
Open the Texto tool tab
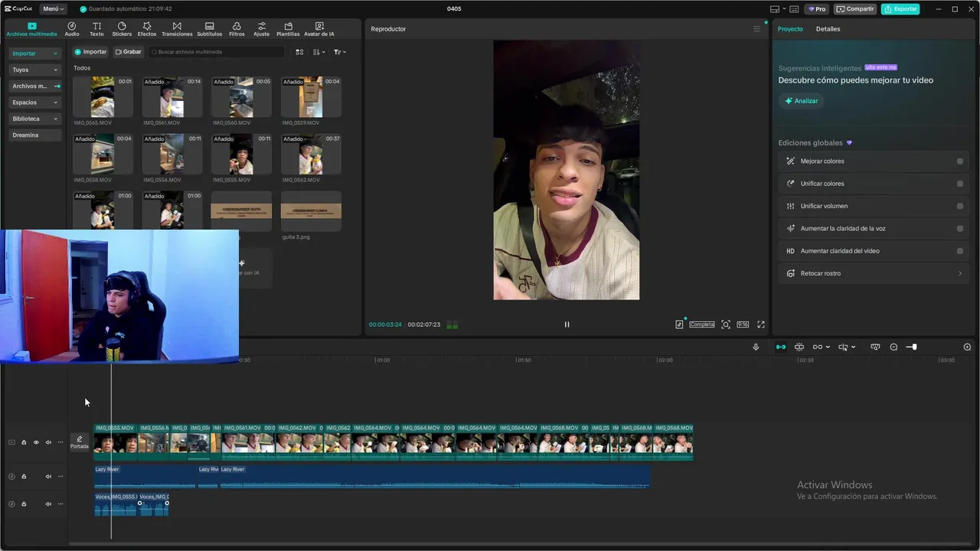pos(96,29)
